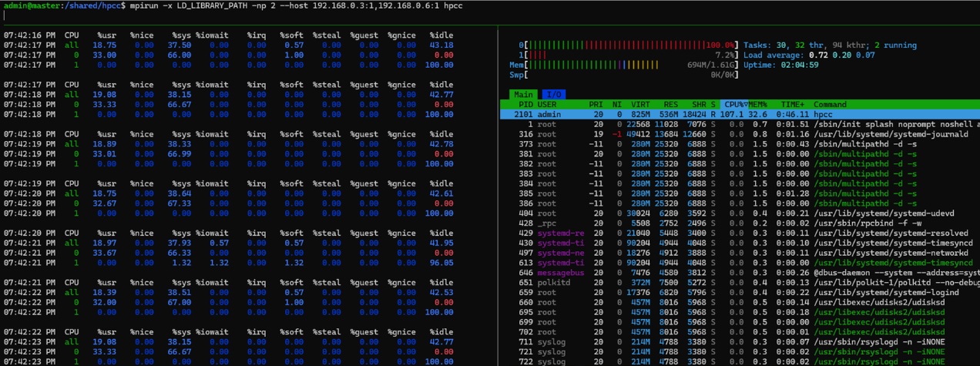This screenshot has height=366, width=980.
Task: Sort by the MEM% column header
Action: point(757,105)
